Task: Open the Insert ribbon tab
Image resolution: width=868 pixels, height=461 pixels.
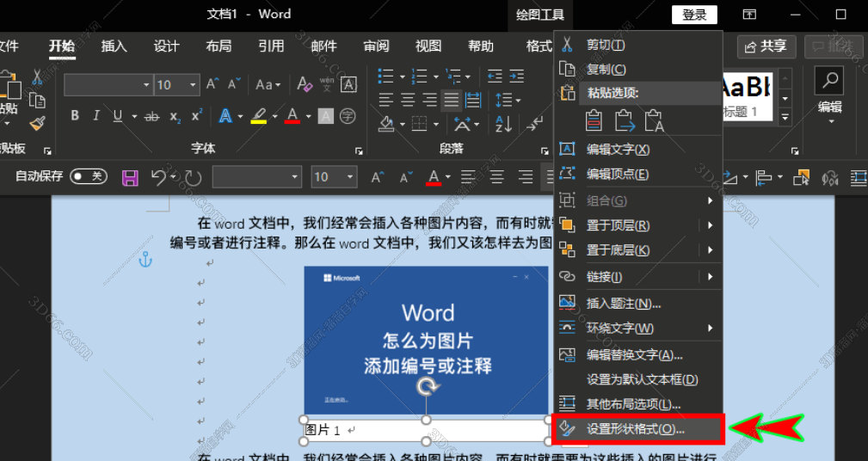Action: pyautogui.click(x=114, y=46)
